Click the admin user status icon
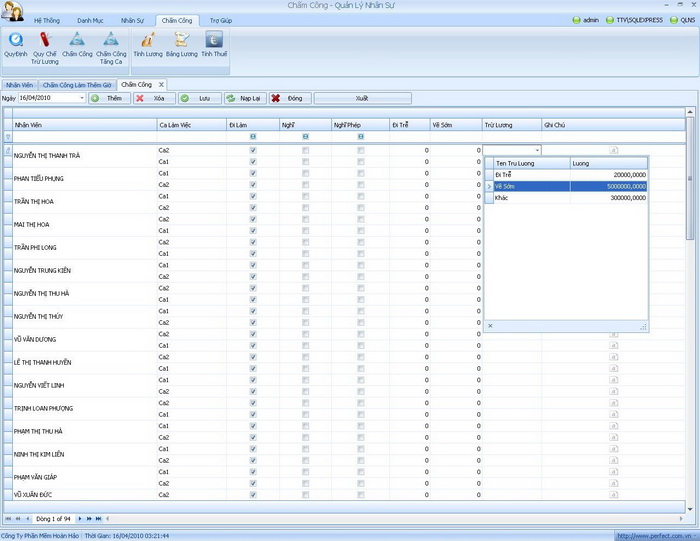700x541 pixels. click(576, 20)
